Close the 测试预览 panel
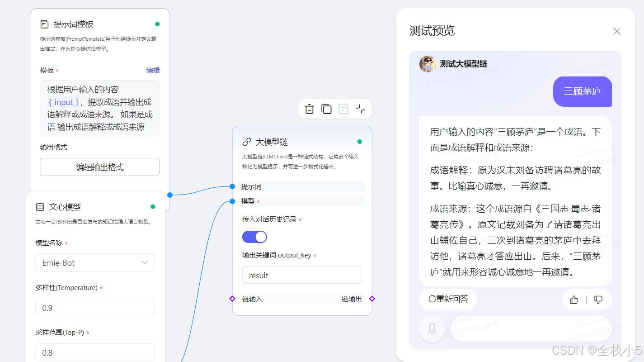This screenshot has width=644, height=362. (616, 31)
